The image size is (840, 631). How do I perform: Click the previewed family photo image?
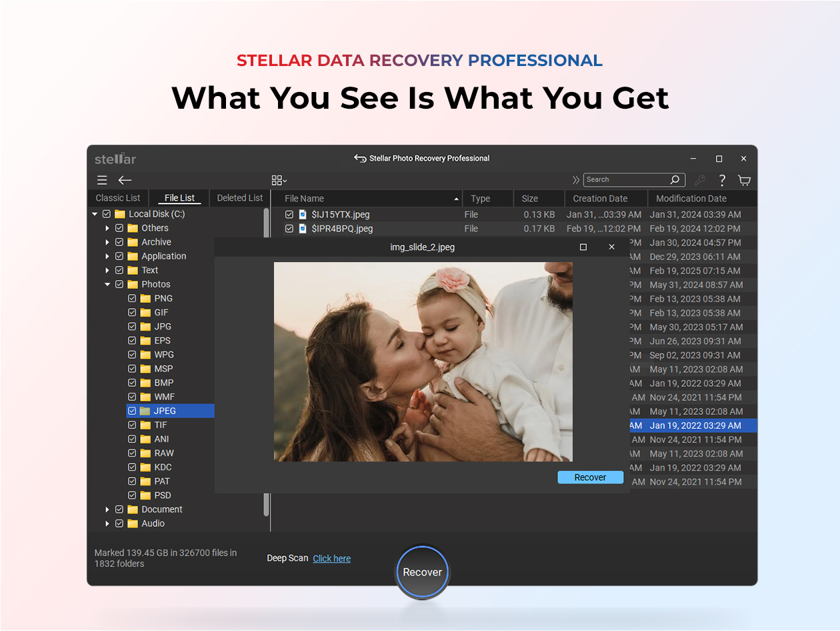[x=423, y=362]
